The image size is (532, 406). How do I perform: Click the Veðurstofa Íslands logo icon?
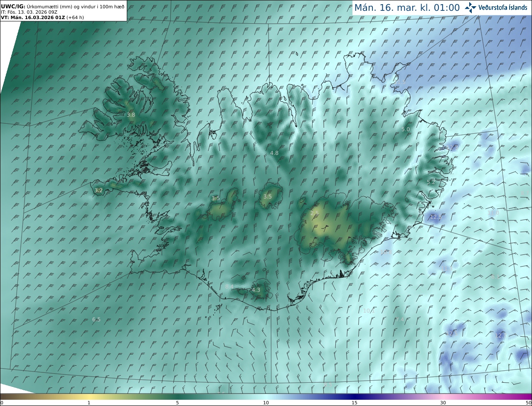470,7
